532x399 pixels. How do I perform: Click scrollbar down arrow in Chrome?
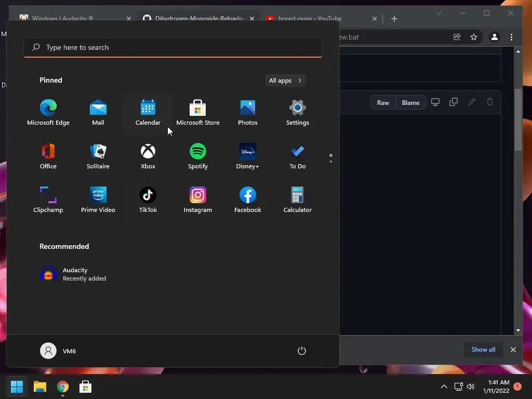click(518, 330)
